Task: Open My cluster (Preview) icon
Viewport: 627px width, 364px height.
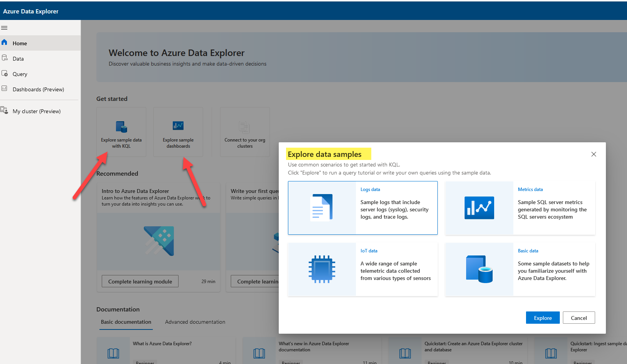Action: coord(5,110)
